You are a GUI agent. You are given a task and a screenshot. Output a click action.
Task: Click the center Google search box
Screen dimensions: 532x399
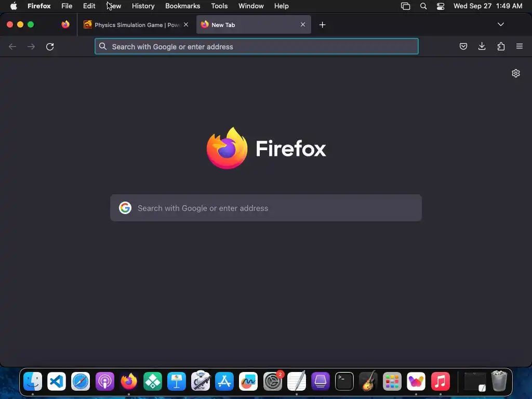coord(266,208)
